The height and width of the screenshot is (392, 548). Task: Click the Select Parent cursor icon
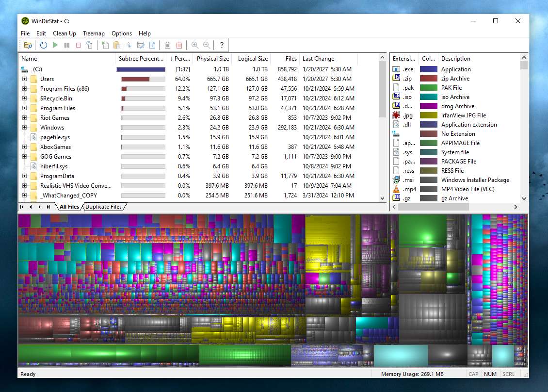129,45
